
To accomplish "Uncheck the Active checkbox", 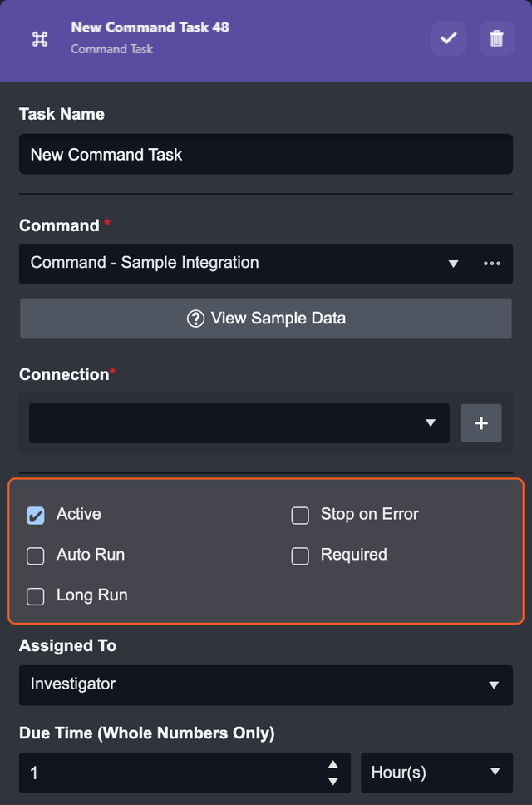I will (x=36, y=516).
